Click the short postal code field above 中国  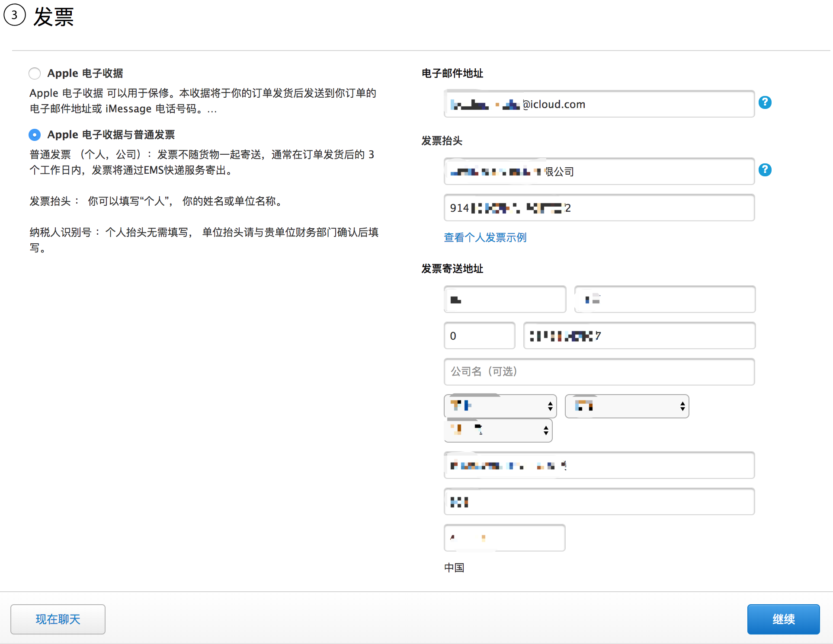[x=504, y=538]
